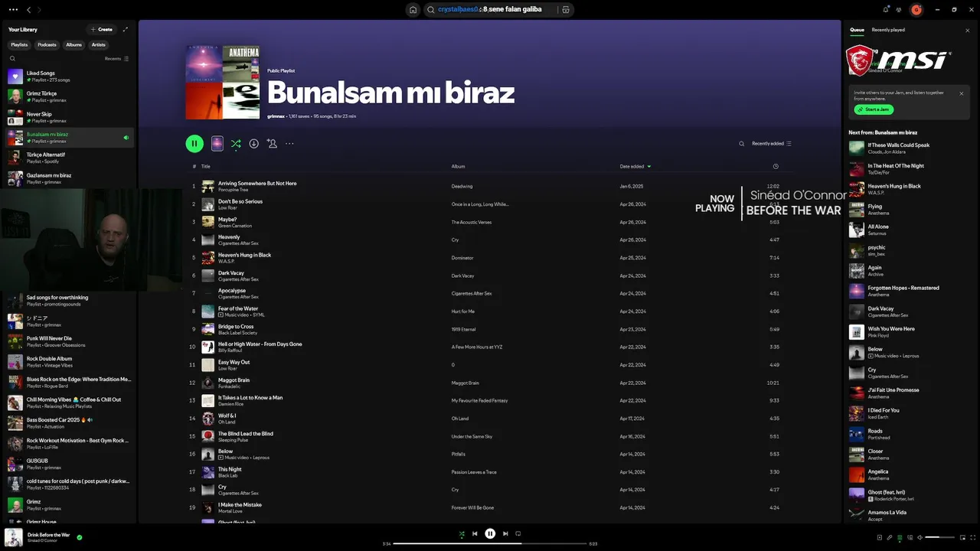Pause playback in the bottom player
The height and width of the screenshot is (551, 980).
coord(490,533)
